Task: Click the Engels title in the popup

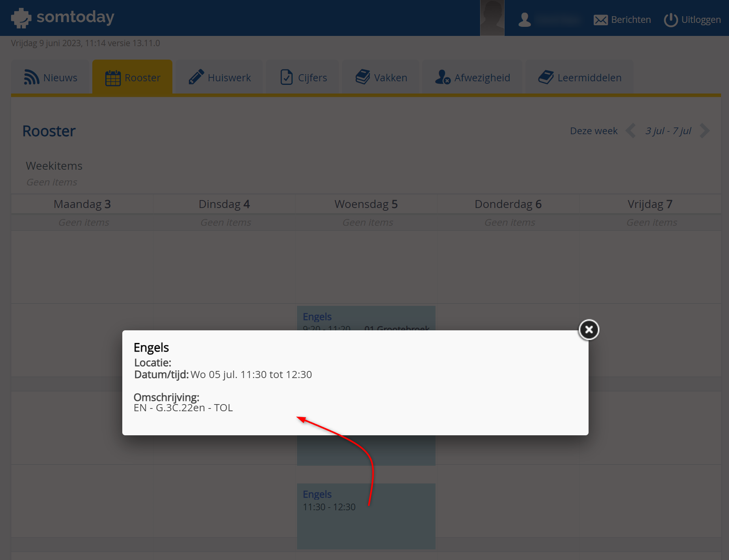Action: (x=151, y=348)
